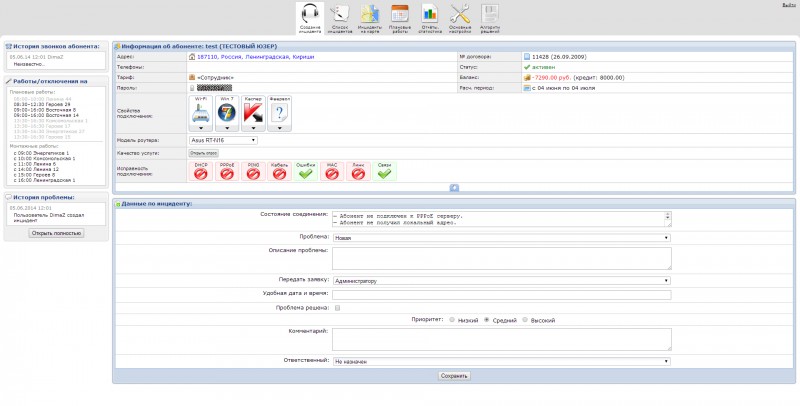Click the balance wallet icon
Screen dimensions: 800x406
pyautogui.click(x=527, y=78)
